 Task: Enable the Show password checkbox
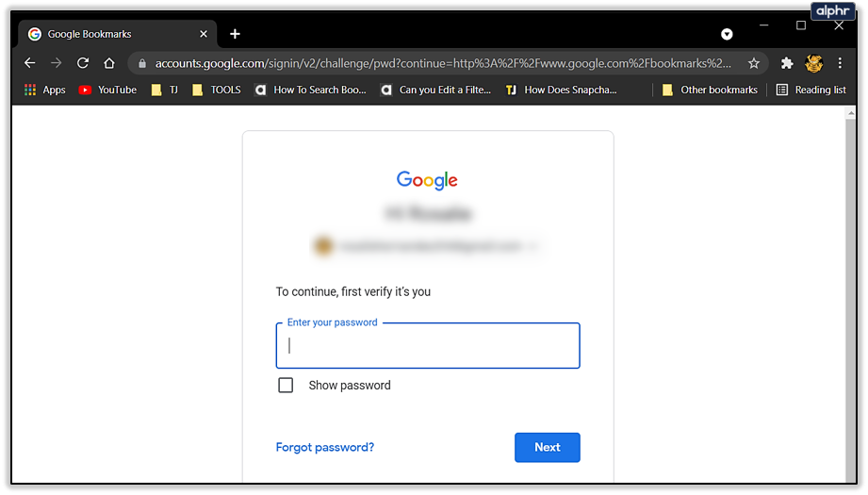coord(286,385)
